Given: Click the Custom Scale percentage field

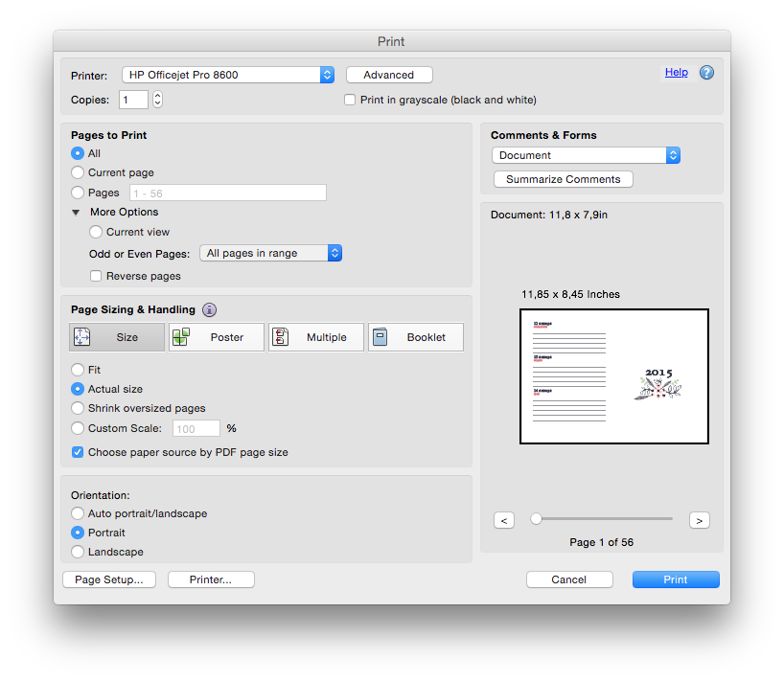Looking at the screenshot, I should pyautogui.click(x=196, y=428).
